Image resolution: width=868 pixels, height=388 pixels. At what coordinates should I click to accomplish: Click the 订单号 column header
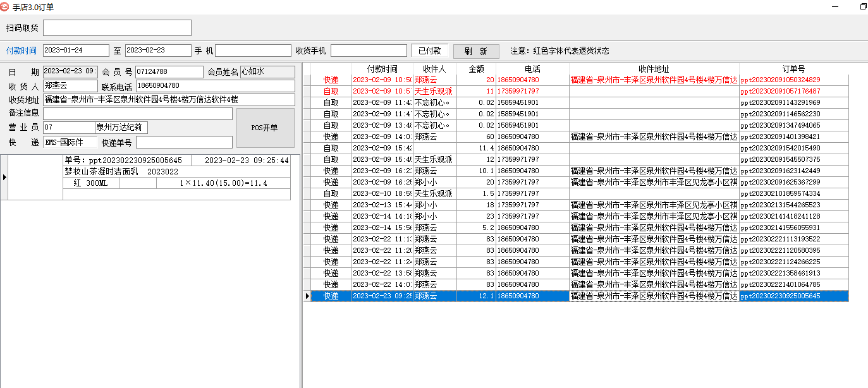click(x=793, y=69)
